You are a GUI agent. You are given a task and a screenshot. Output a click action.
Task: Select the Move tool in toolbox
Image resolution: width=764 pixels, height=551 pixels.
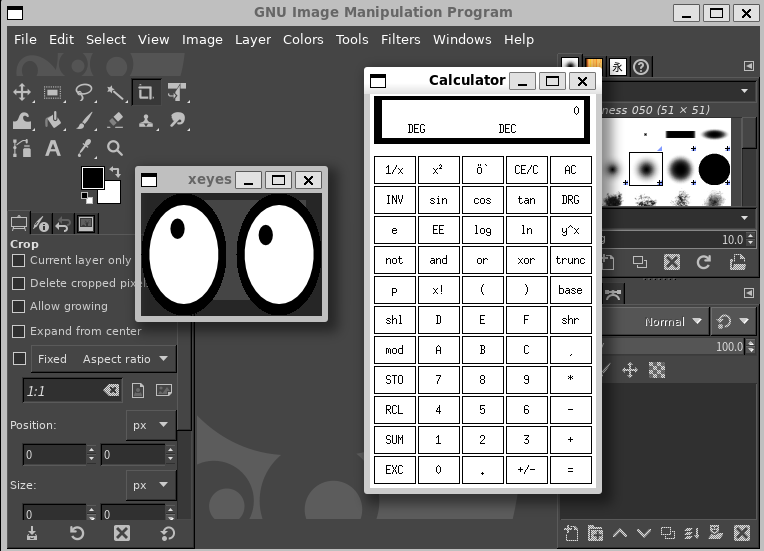(x=22, y=92)
